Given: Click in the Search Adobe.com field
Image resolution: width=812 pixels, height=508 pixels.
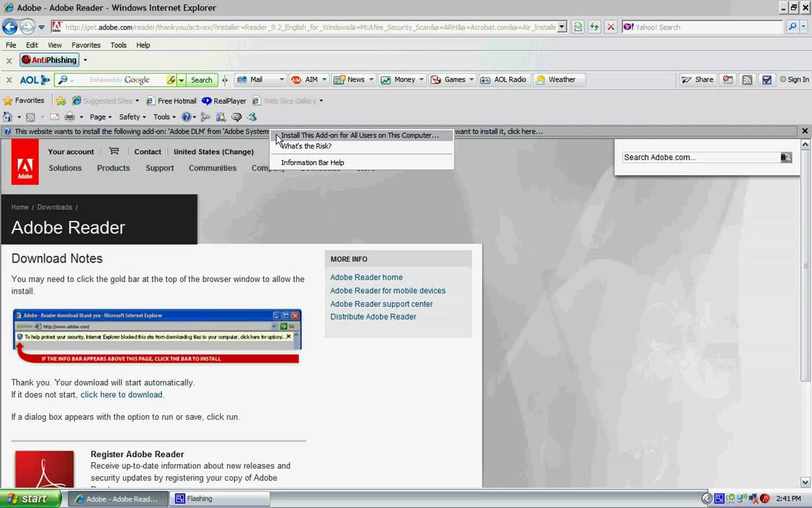Looking at the screenshot, I should (x=701, y=157).
